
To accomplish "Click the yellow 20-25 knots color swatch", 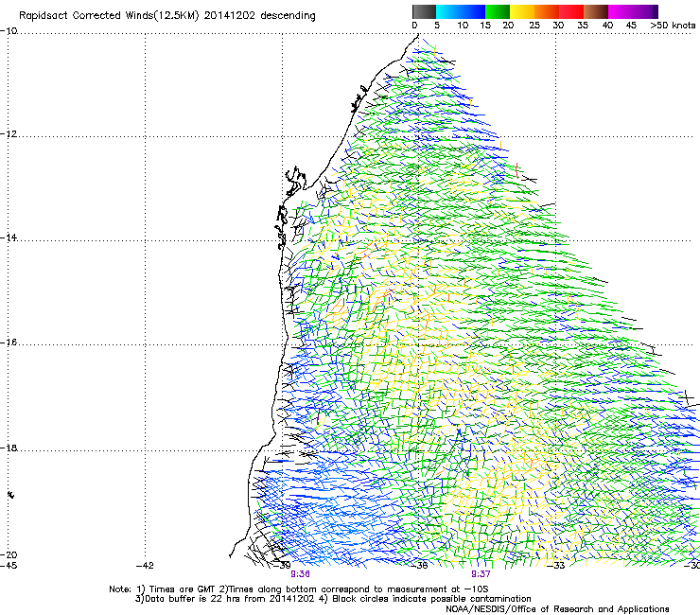I will click(522, 11).
